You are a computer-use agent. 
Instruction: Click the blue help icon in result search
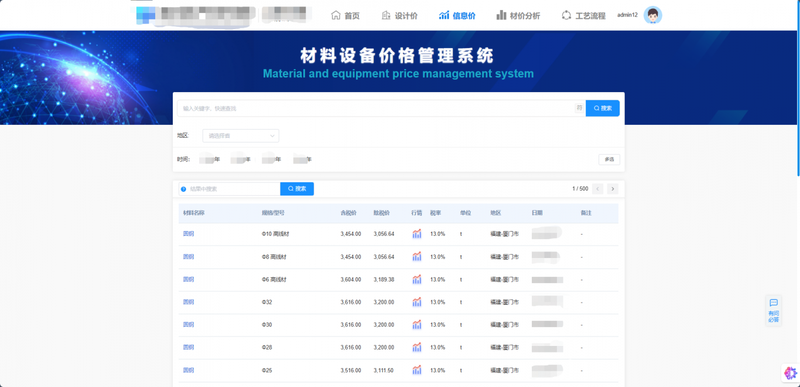184,189
